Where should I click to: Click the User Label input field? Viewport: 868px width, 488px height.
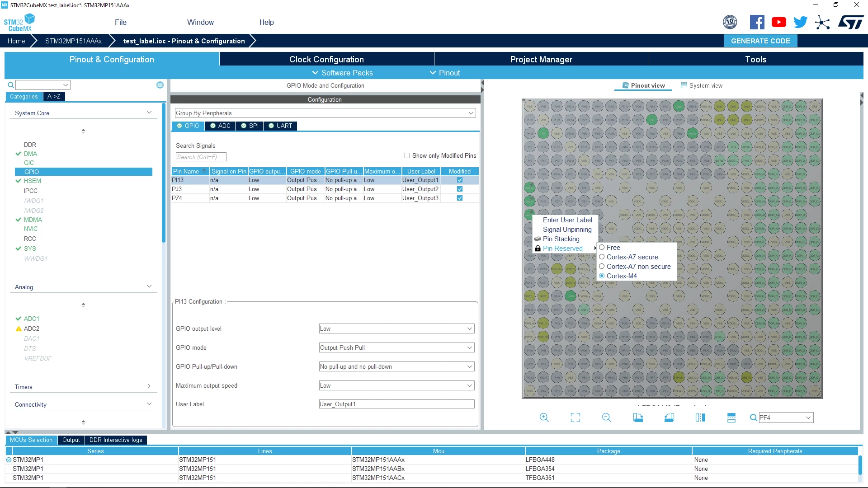pos(396,404)
